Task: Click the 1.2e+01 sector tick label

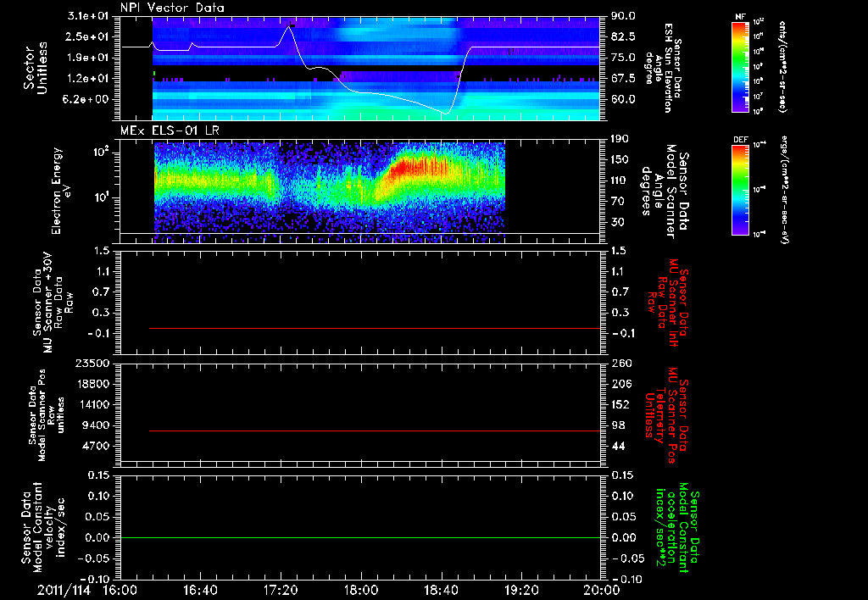Action: 90,79
